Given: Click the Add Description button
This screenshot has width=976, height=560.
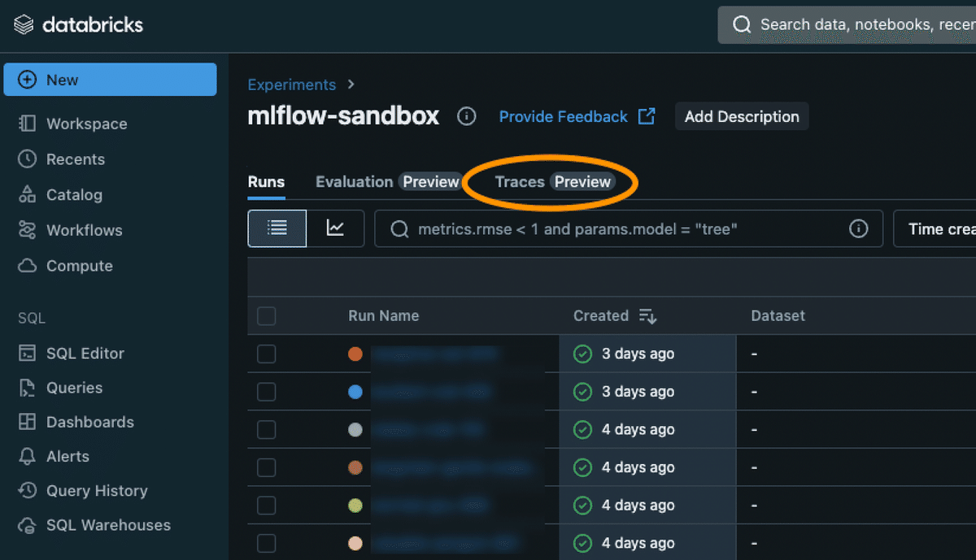Looking at the screenshot, I should pos(741,116).
